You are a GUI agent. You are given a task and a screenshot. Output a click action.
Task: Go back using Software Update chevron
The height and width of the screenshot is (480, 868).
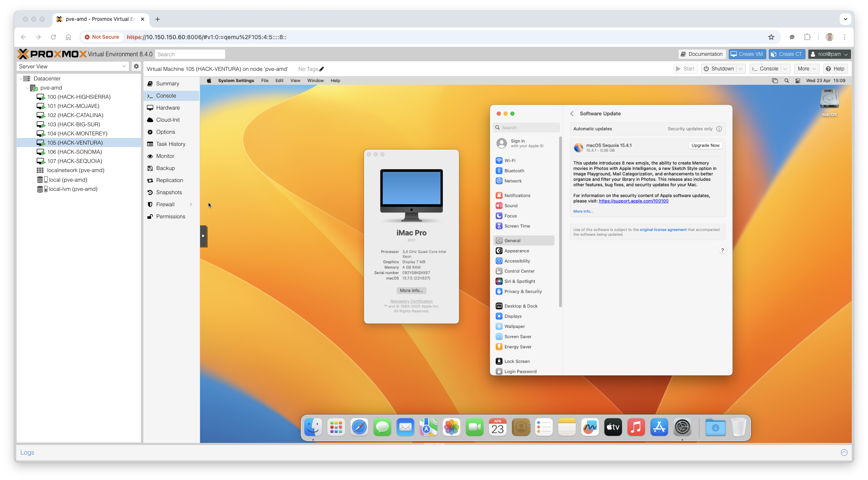pyautogui.click(x=572, y=114)
